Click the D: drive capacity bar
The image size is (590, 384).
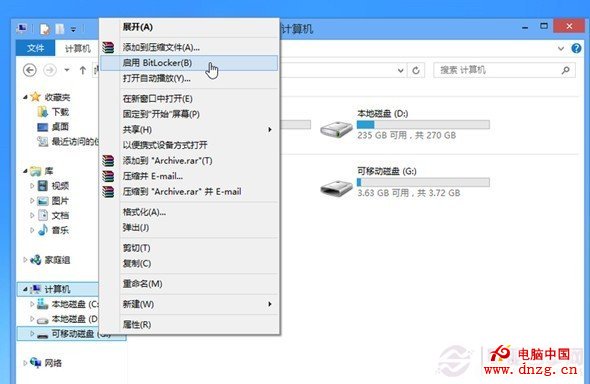tap(423, 124)
